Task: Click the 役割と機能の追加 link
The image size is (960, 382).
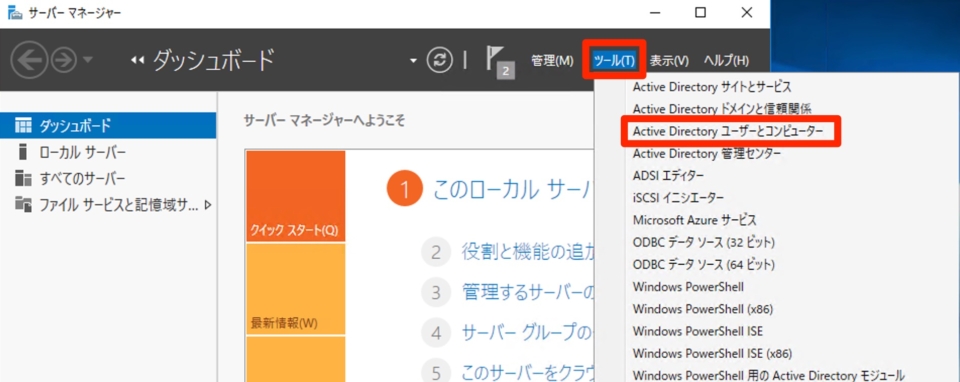Action: [x=528, y=252]
